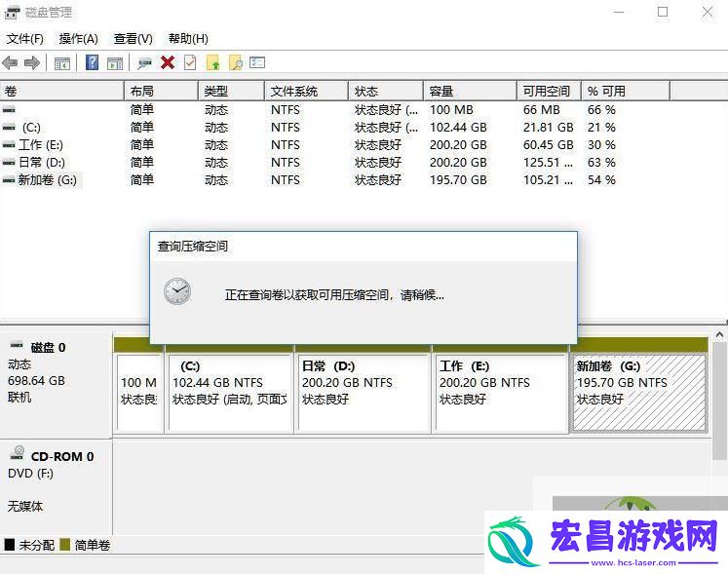Select the (C:) 102.44 GB partition block
Image resolution: width=728 pixels, height=574 pixels.
pyautogui.click(x=230, y=393)
